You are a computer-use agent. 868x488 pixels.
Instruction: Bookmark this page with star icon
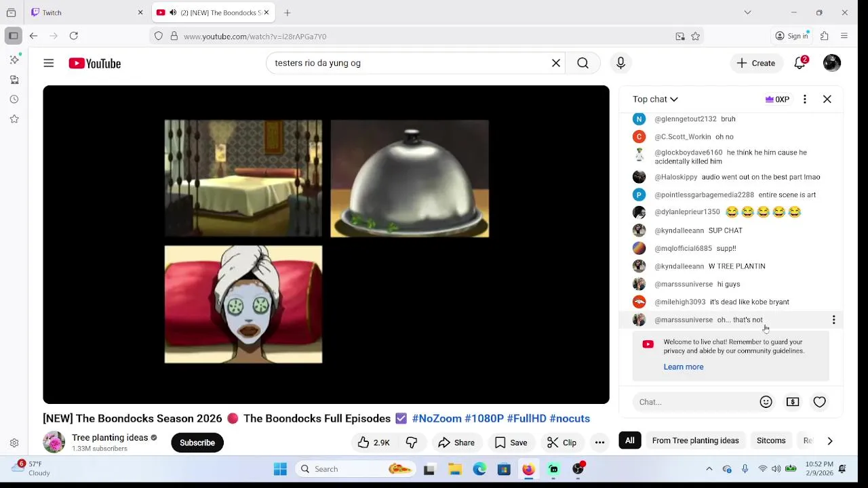[x=696, y=37]
